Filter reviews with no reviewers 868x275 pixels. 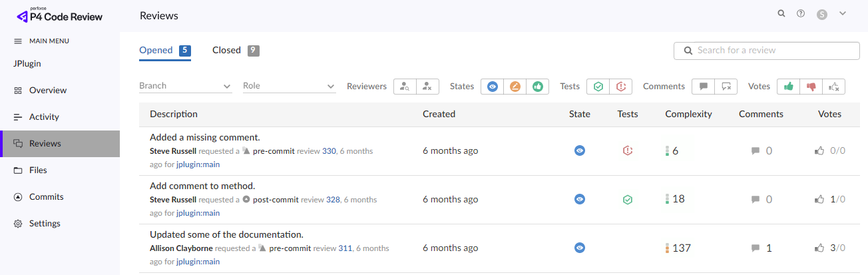click(x=427, y=87)
